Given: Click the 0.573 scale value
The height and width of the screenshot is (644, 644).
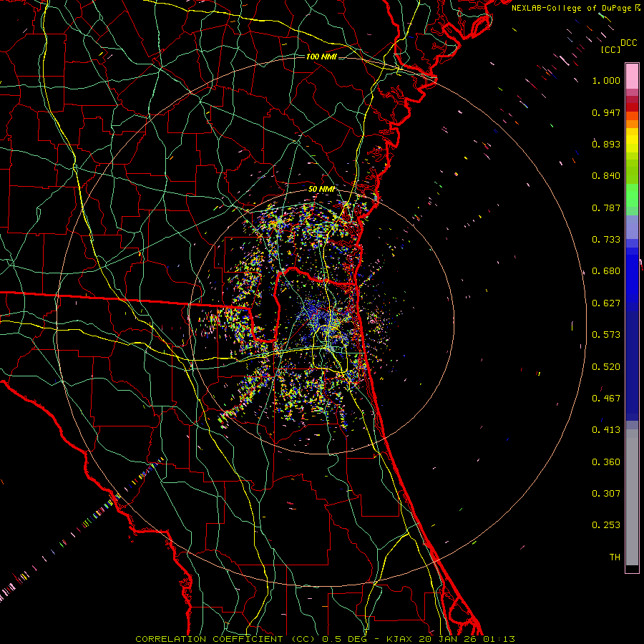Looking at the screenshot, I should tap(606, 335).
